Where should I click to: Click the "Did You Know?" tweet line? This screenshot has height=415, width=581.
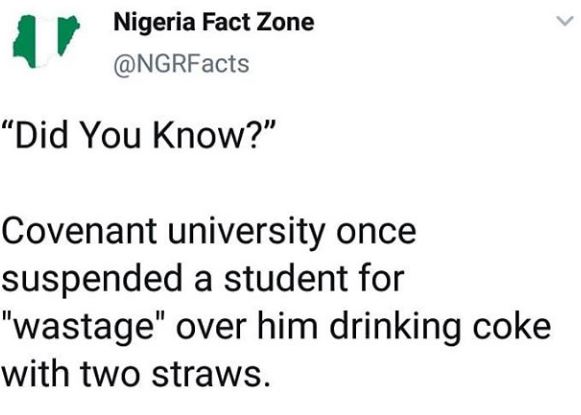[139, 135]
